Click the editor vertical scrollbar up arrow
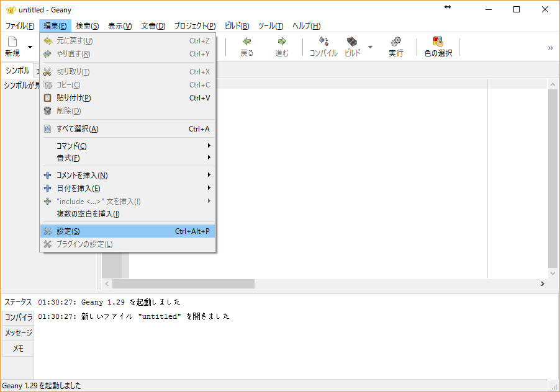This screenshot has height=392, width=560. tap(553, 84)
